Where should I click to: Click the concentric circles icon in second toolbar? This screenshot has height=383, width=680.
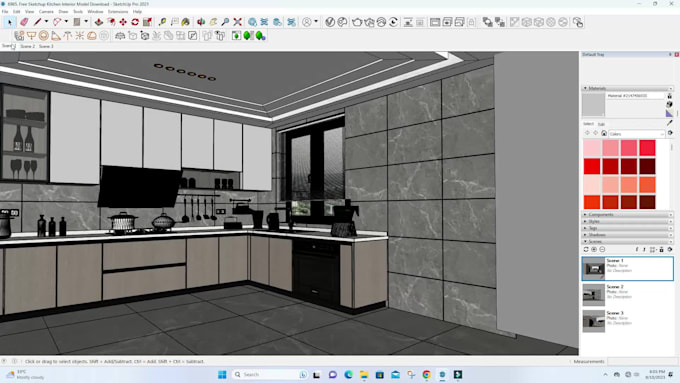(x=43, y=36)
